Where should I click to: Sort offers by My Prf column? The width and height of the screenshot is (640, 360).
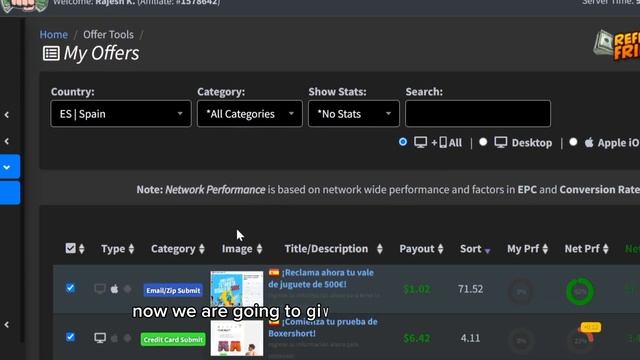point(527,249)
